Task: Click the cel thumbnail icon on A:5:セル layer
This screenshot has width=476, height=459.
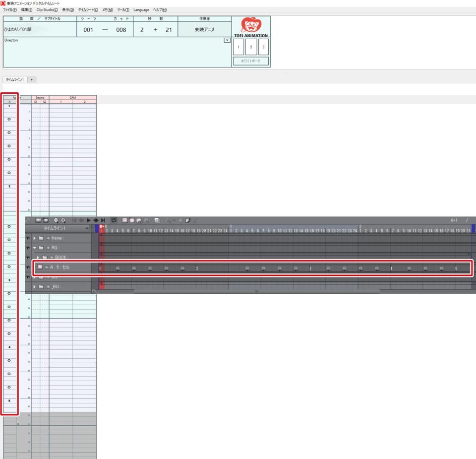Action: [x=40, y=267]
